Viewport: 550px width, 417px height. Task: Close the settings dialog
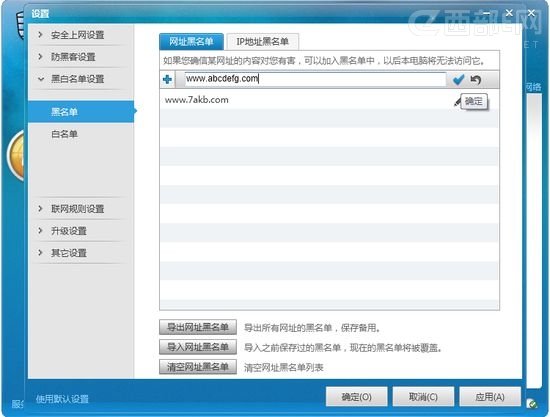(x=509, y=13)
